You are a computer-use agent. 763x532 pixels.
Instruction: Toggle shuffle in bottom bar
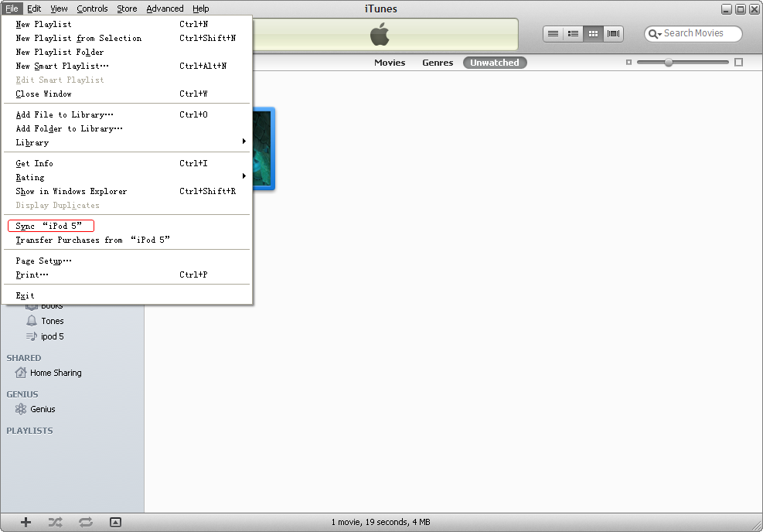pyautogui.click(x=56, y=522)
